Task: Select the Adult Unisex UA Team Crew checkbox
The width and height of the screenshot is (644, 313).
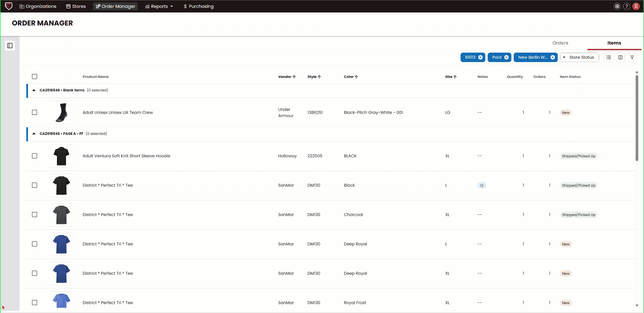Action: (x=34, y=112)
